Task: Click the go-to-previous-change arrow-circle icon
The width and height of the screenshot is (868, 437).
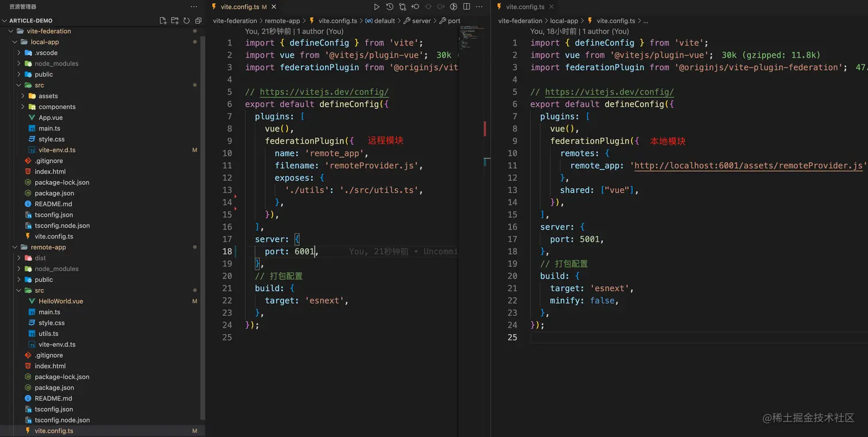Action: tap(415, 7)
